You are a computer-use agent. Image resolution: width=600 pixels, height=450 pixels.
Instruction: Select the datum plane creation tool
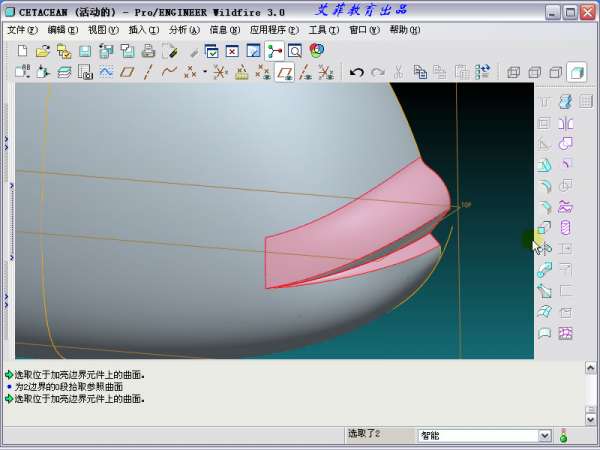pos(127,72)
